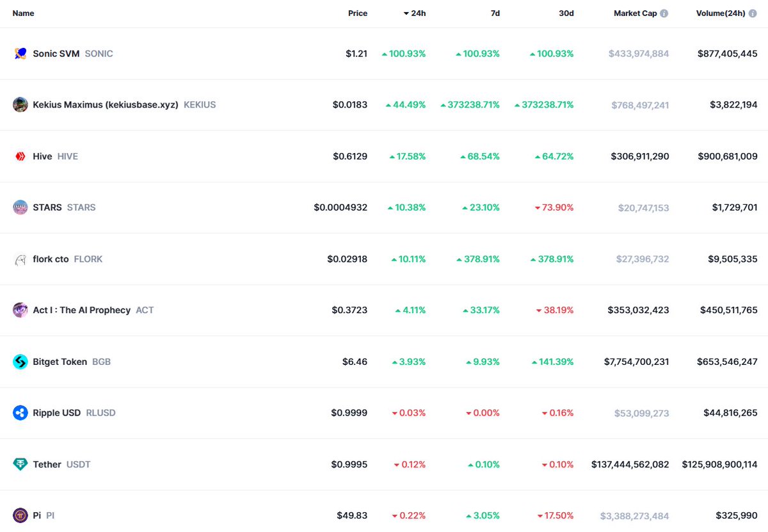768x532 pixels.
Task: Click STARS 30d change 73.90%
Action: (x=554, y=207)
